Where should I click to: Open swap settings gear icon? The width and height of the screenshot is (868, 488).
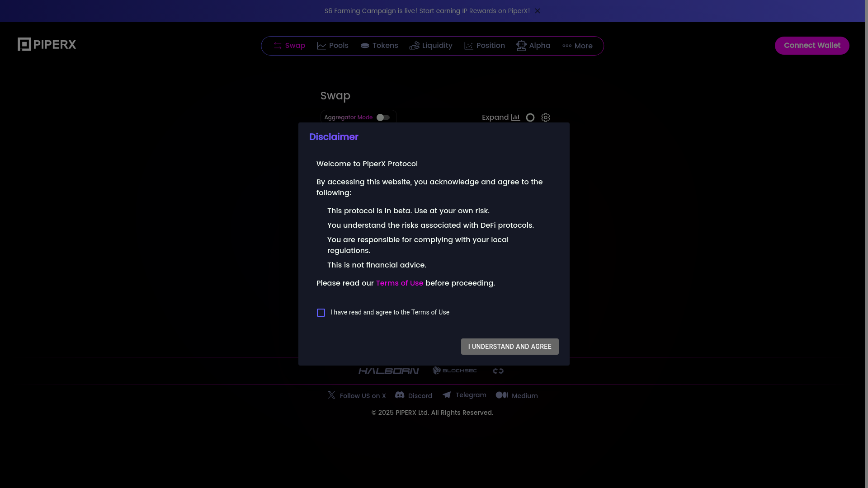tap(546, 117)
